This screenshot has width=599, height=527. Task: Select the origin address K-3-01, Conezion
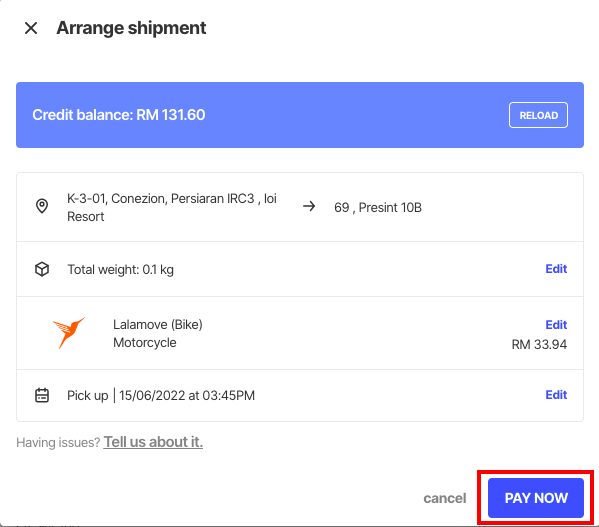(x=172, y=207)
